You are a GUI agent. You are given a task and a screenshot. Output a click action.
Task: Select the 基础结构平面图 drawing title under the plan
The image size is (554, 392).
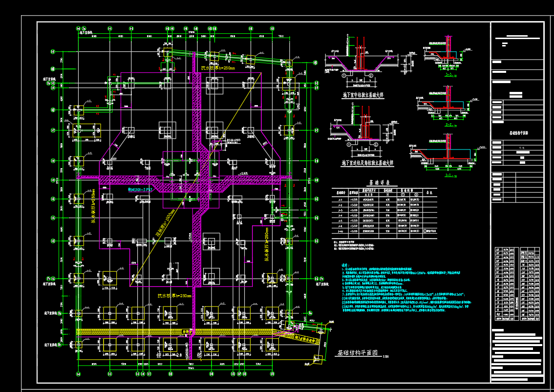point(358,353)
